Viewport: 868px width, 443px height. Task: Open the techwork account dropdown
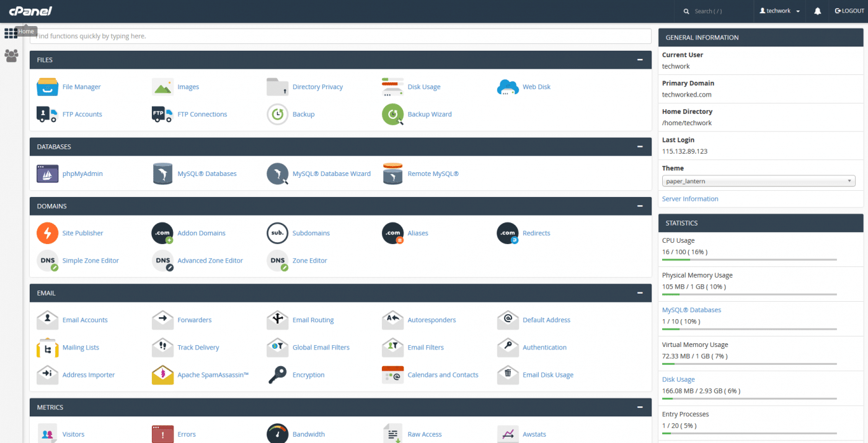(x=779, y=11)
